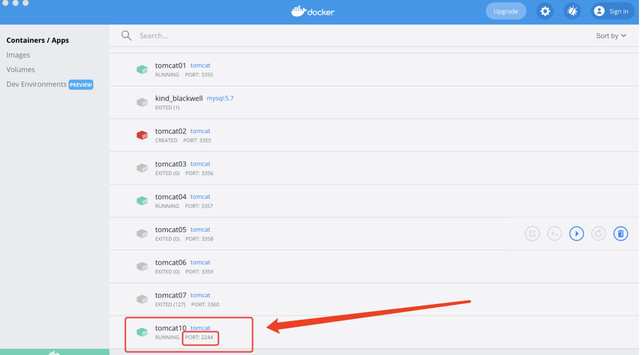Click tomcat01 green container icon
This screenshot has width=644, height=355.
(x=142, y=70)
